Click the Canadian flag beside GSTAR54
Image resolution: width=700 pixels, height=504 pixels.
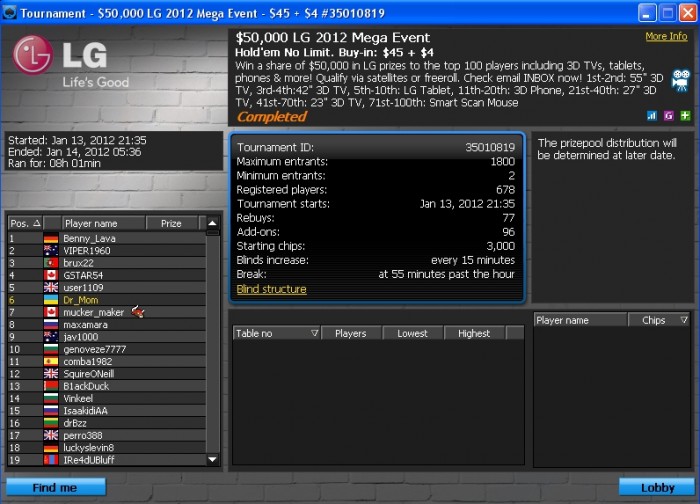click(51, 275)
